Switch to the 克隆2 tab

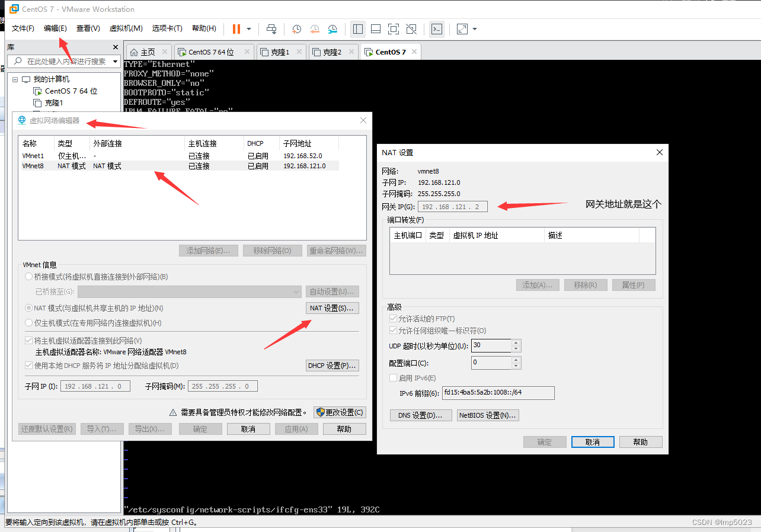click(x=332, y=52)
